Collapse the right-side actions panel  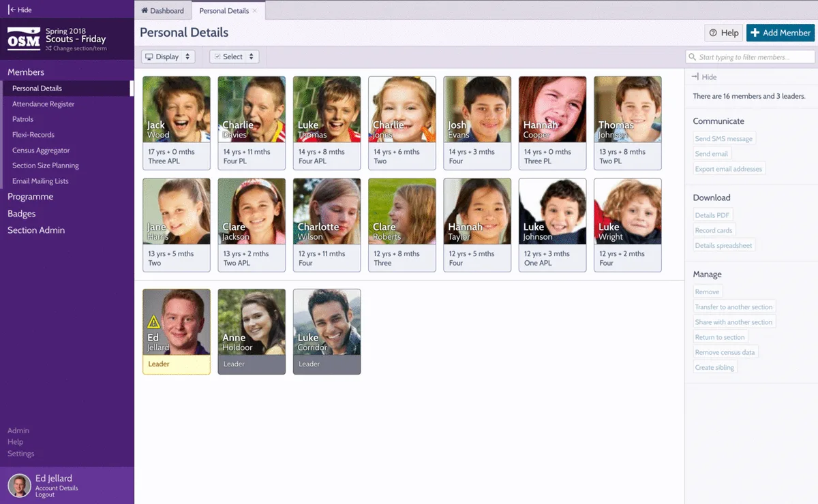coord(706,77)
